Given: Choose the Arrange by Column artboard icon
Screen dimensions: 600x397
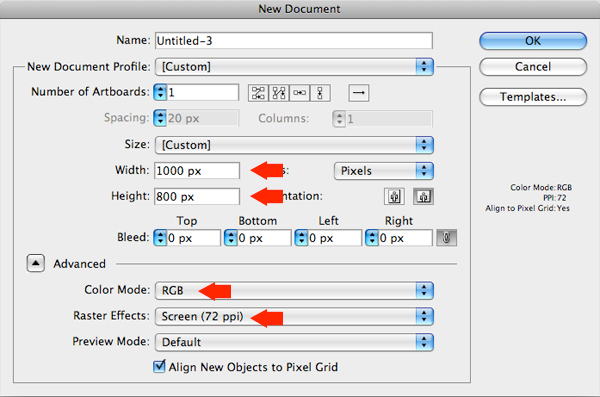Looking at the screenshot, I should point(320,93).
